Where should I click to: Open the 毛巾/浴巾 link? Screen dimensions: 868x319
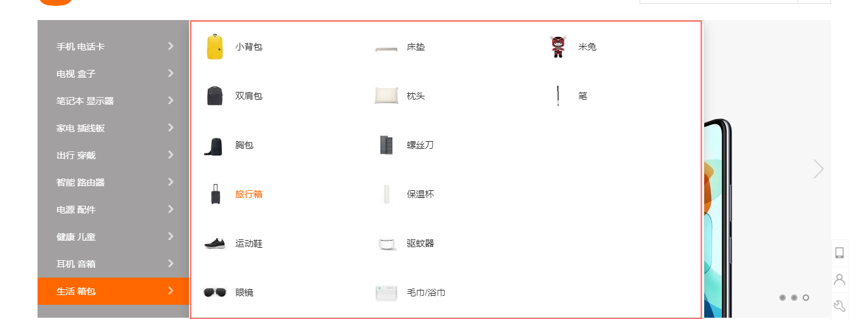coord(426,292)
